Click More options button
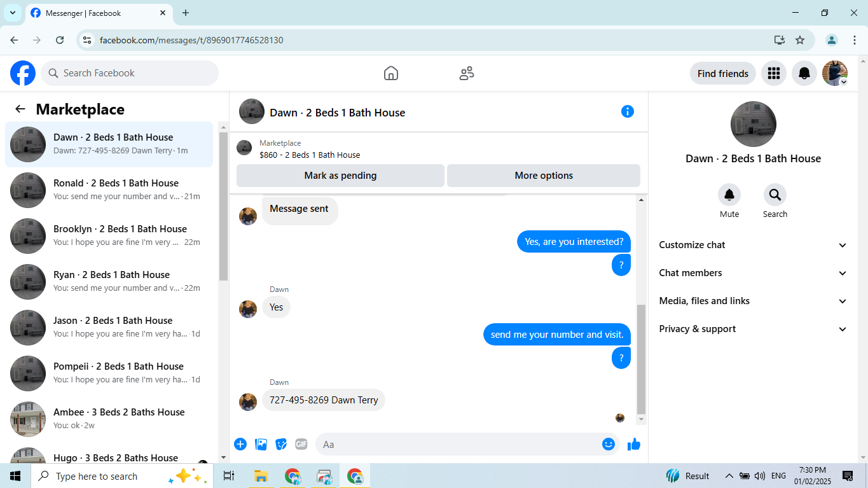Screen dimensions: 868x488 pos(544,176)
